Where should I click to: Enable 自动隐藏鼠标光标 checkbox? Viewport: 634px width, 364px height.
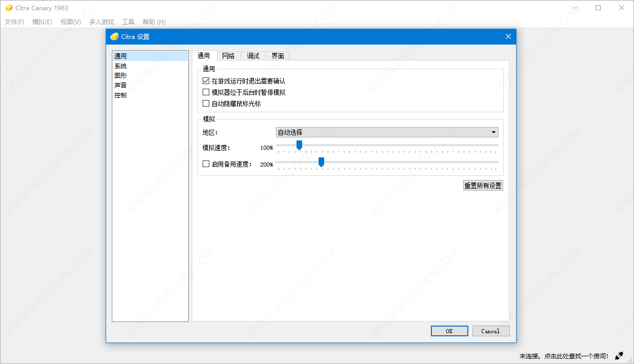coord(206,104)
